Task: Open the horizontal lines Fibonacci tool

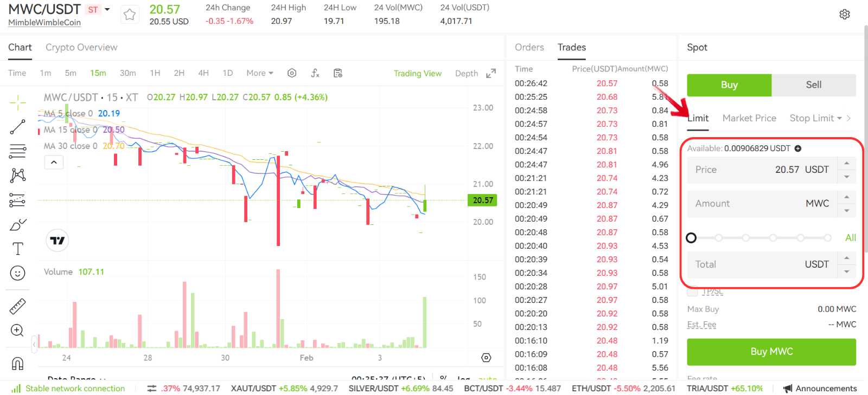Action: coord(17,151)
